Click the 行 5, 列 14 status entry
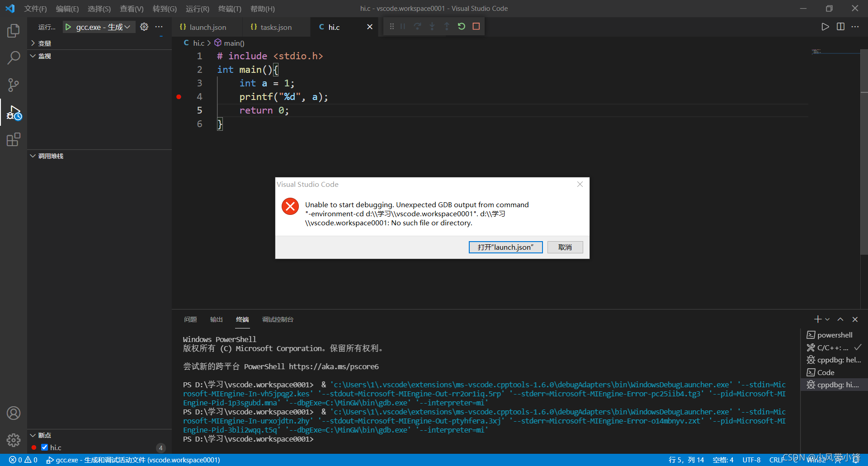Screen dimensions: 868x466 click(686, 460)
